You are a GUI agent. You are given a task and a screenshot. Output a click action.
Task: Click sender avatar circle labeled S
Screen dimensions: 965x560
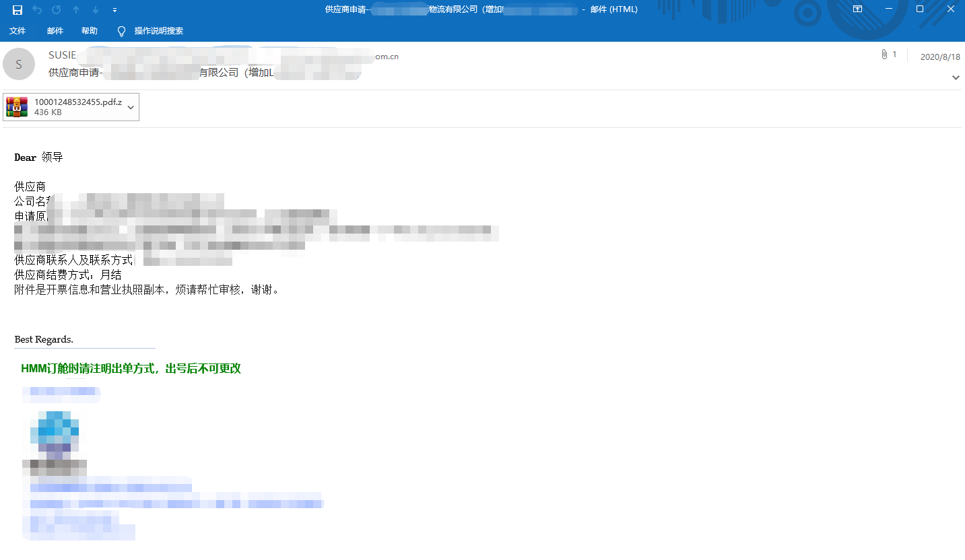pyautogui.click(x=19, y=65)
